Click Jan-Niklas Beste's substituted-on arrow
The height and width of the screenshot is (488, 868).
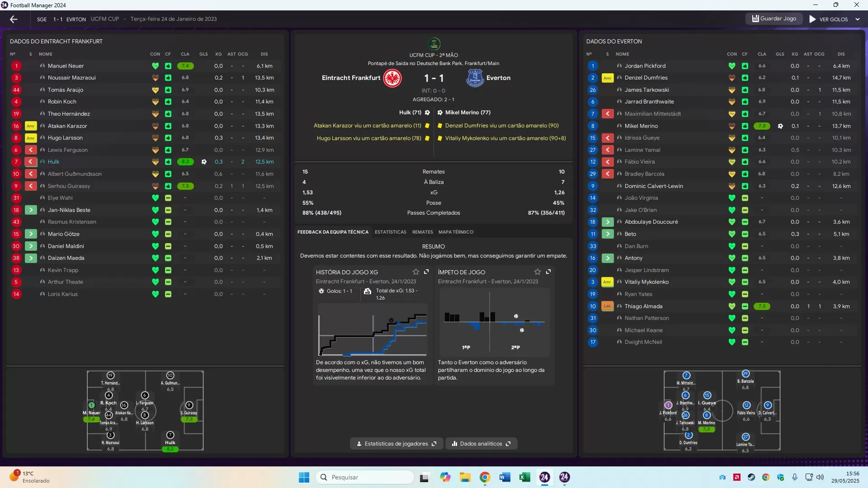click(x=30, y=210)
